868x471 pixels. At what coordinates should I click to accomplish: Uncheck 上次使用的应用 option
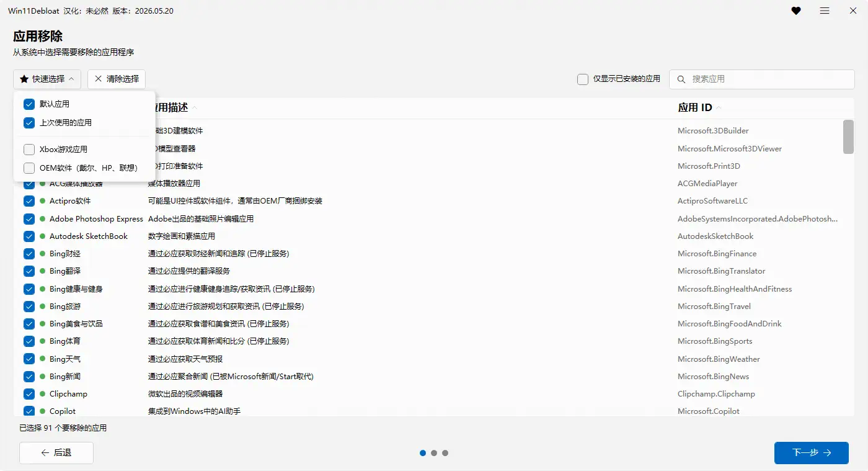pos(29,123)
